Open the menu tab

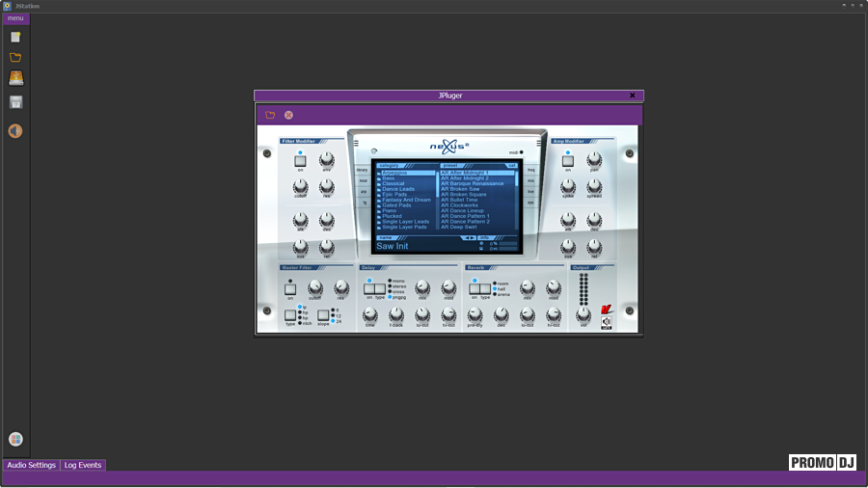[15, 18]
